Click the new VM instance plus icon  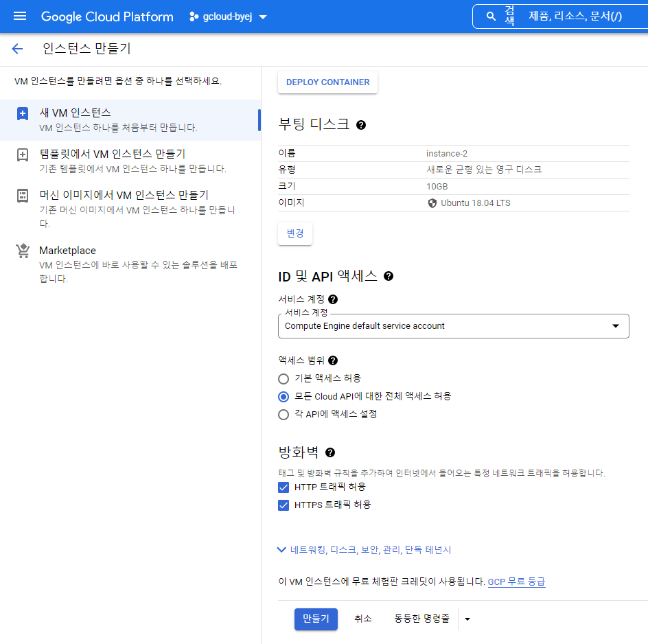pos(23,113)
